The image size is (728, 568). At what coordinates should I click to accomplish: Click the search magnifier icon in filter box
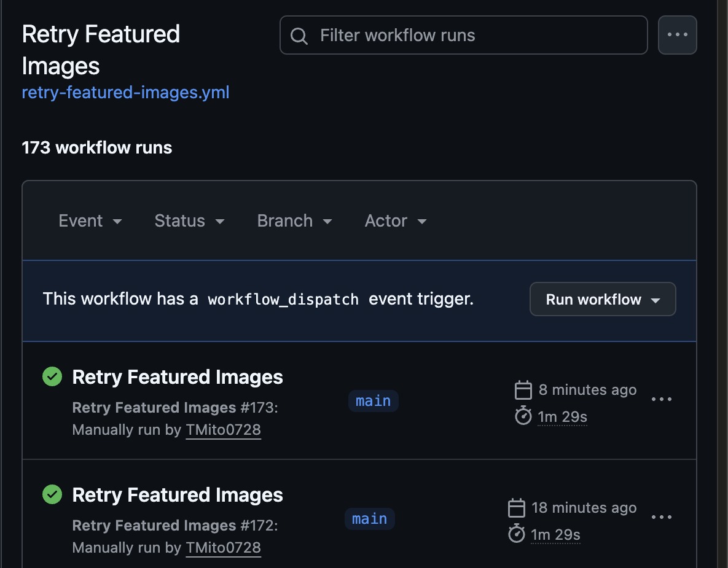pyautogui.click(x=299, y=36)
